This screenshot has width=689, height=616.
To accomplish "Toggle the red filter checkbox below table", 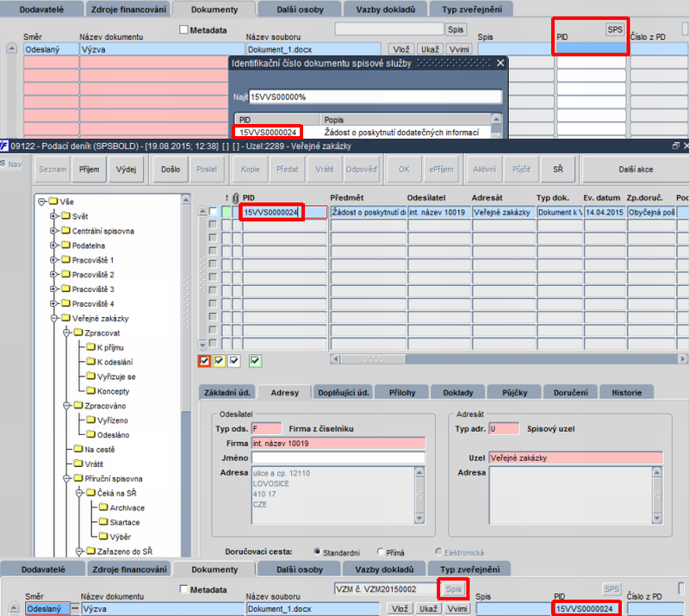I will click(x=204, y=361).
